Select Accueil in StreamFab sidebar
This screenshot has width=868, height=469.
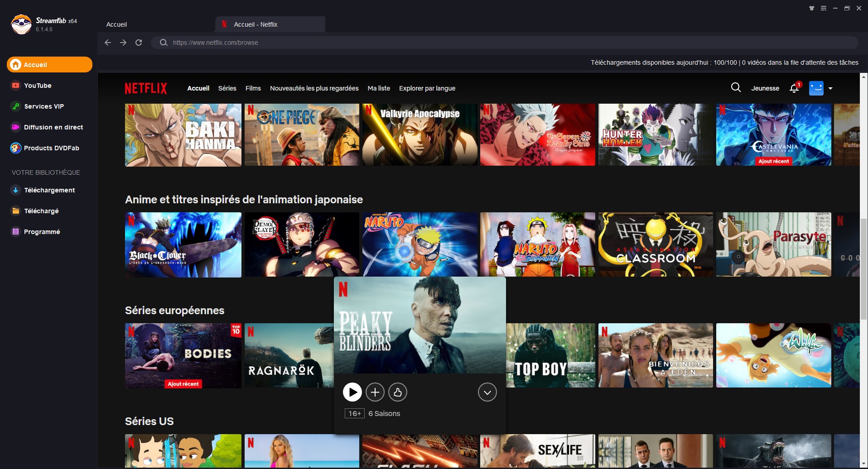(49, 64)
